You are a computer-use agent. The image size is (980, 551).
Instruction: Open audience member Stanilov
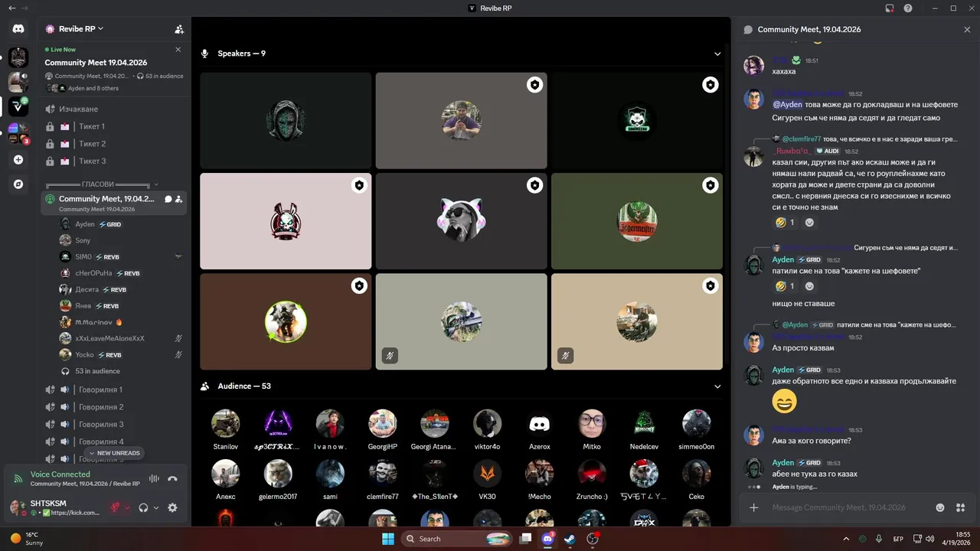[x=226, y=430]
